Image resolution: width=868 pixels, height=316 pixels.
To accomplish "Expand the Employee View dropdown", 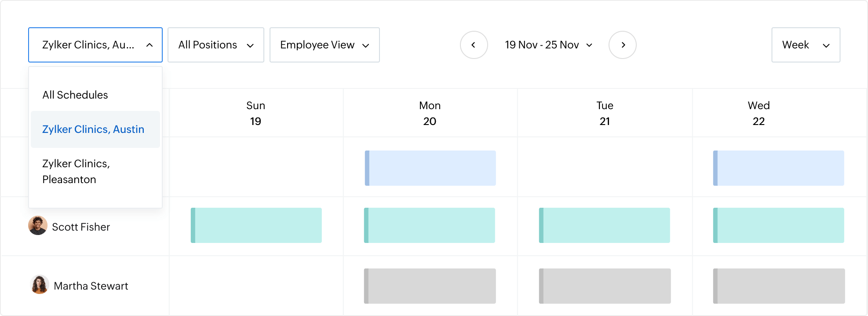I will (x=325, y=44).
